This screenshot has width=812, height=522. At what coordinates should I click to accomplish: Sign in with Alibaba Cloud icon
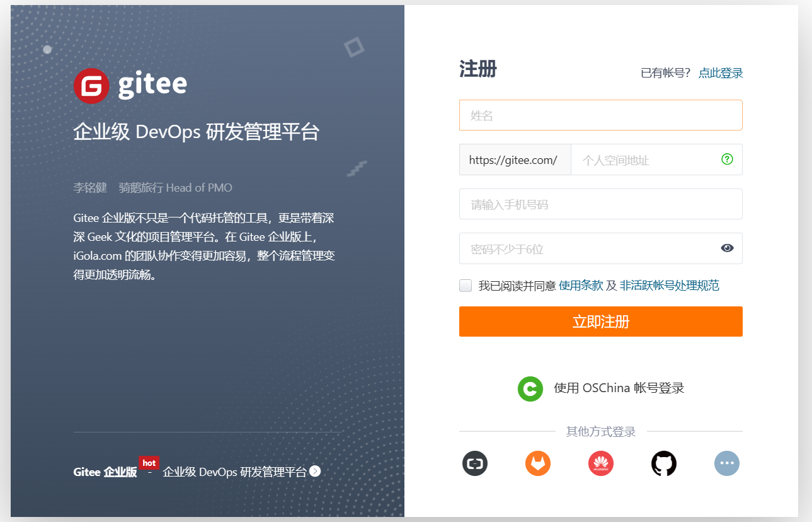[x=475, y=464]
